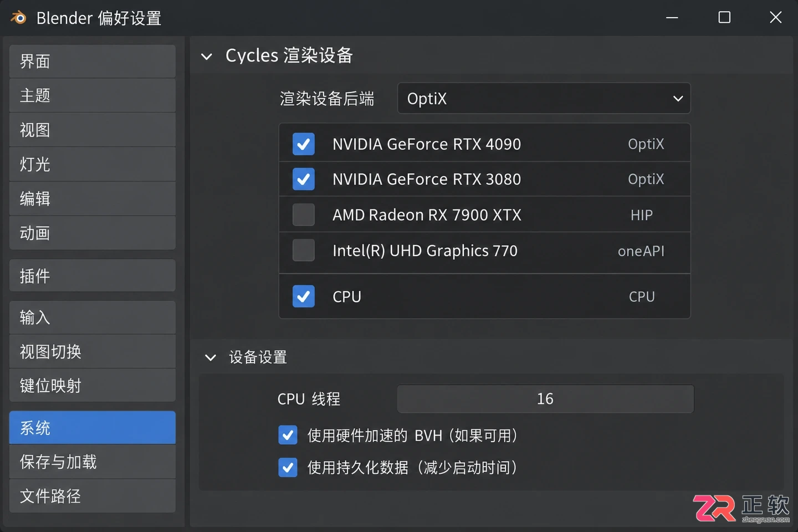Click the HIP backend label
The height and width of the screenshot is (532, 798).
[642, 215]
